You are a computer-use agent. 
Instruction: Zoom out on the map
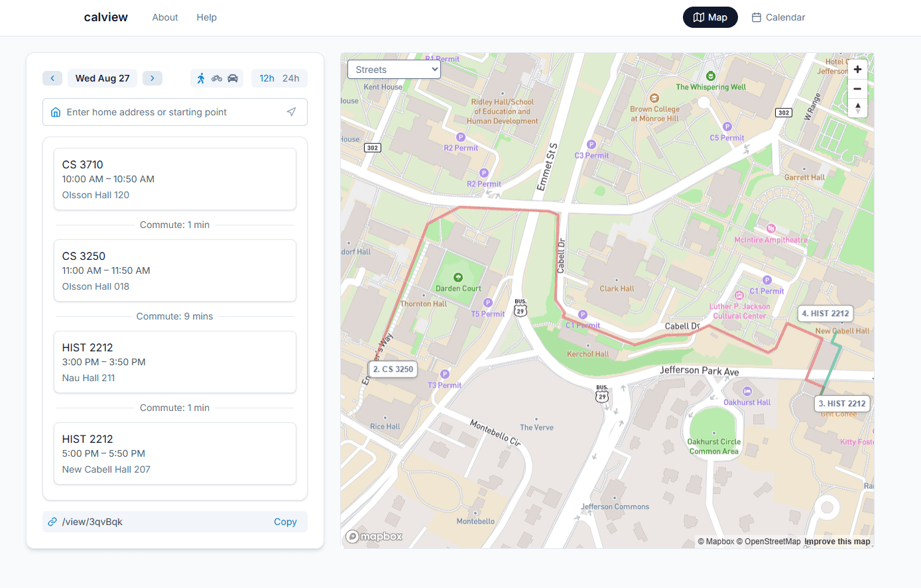(x=857, y=89)
